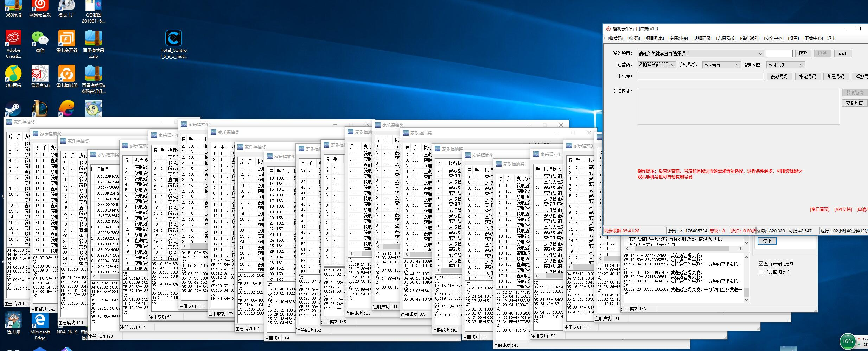The width and height of the screenshot is (868, 351).
Task: Open the [推广返利] menu
Action: pos(750,38)
